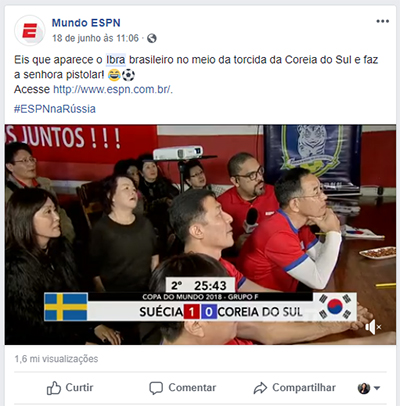This screenshot has width=400, height=406.
Task: Click the public globe privacy icon
Action: (x=152, y=38)
